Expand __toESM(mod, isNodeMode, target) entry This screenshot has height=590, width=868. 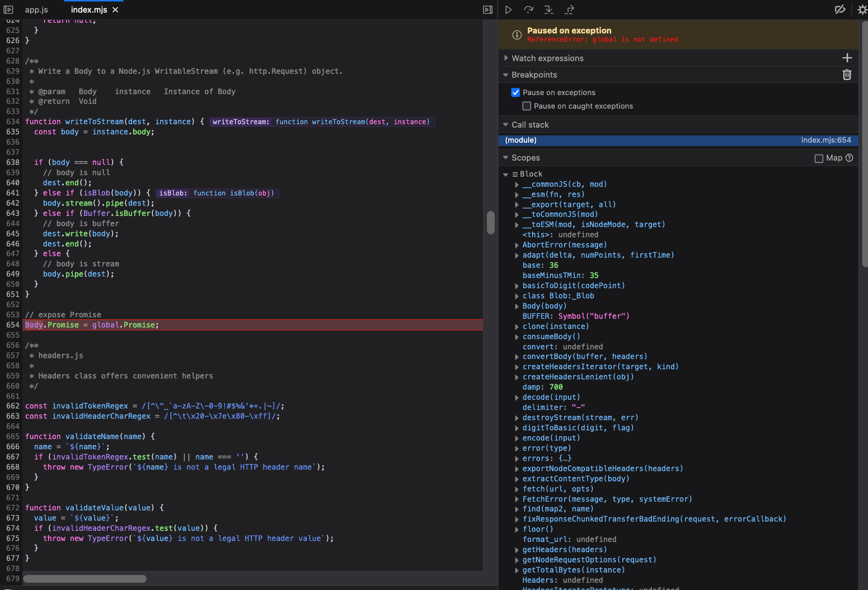click(x=517, y=225)
